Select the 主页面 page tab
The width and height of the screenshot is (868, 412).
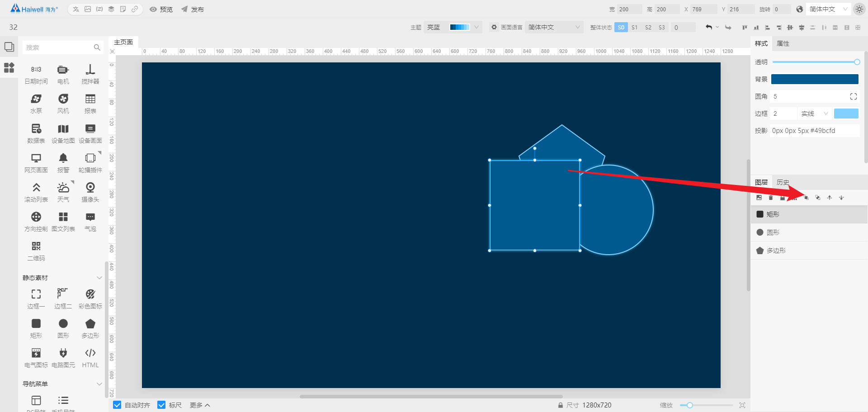[x=123, y=42]
